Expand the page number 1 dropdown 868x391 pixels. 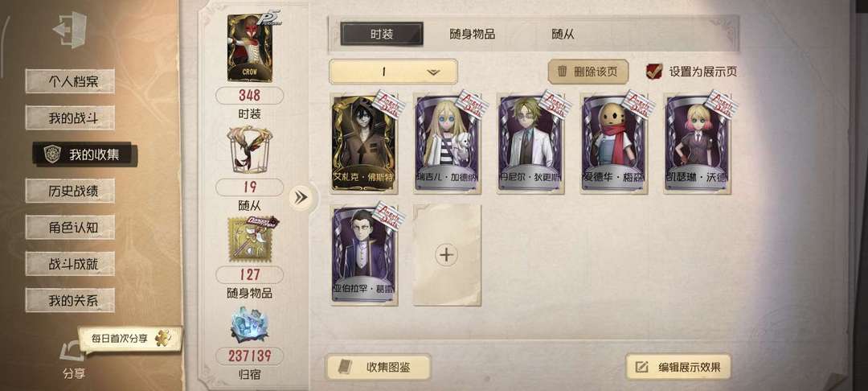393,72
